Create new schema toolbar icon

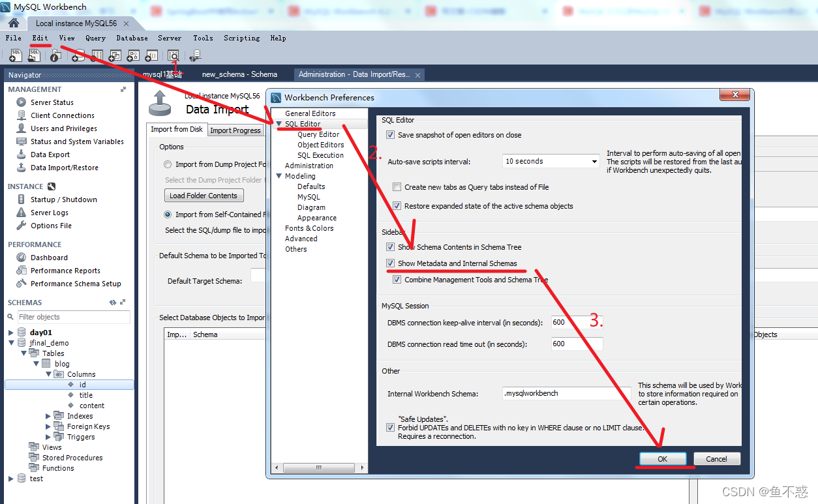tap(78, 56)
